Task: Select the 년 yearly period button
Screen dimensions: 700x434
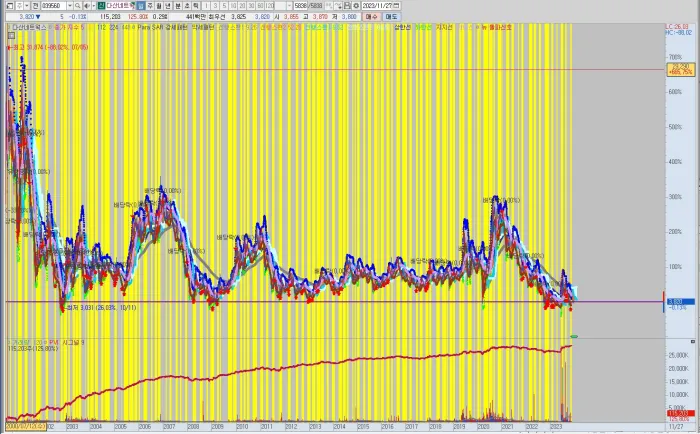Action: pos(168,6)
